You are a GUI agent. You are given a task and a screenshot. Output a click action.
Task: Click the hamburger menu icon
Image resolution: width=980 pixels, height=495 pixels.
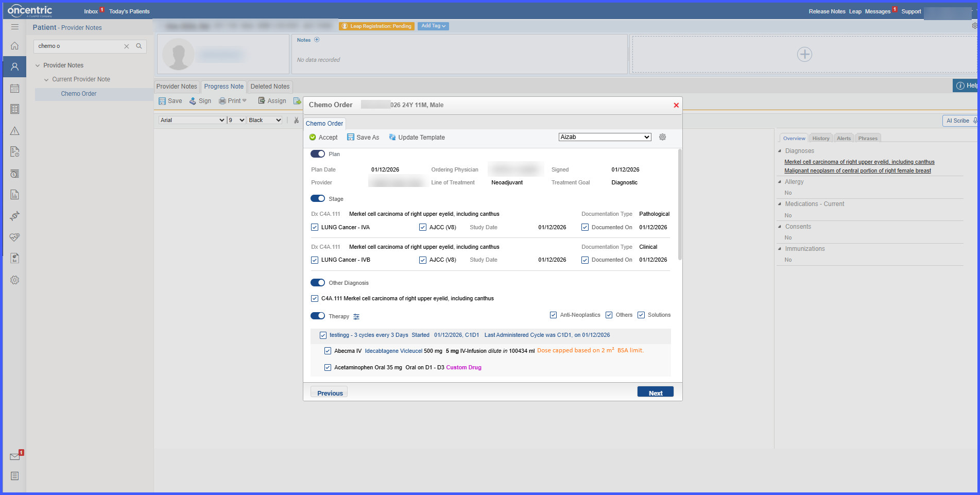point(14,27)
